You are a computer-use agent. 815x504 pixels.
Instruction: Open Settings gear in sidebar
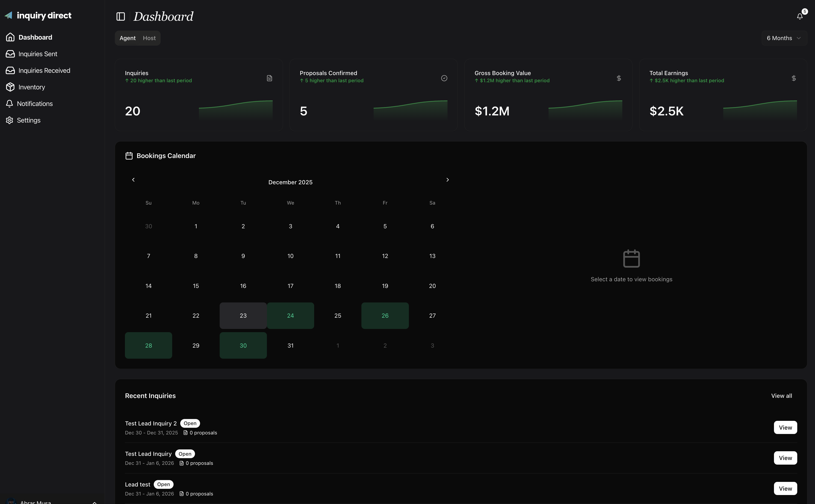[10, 120]
